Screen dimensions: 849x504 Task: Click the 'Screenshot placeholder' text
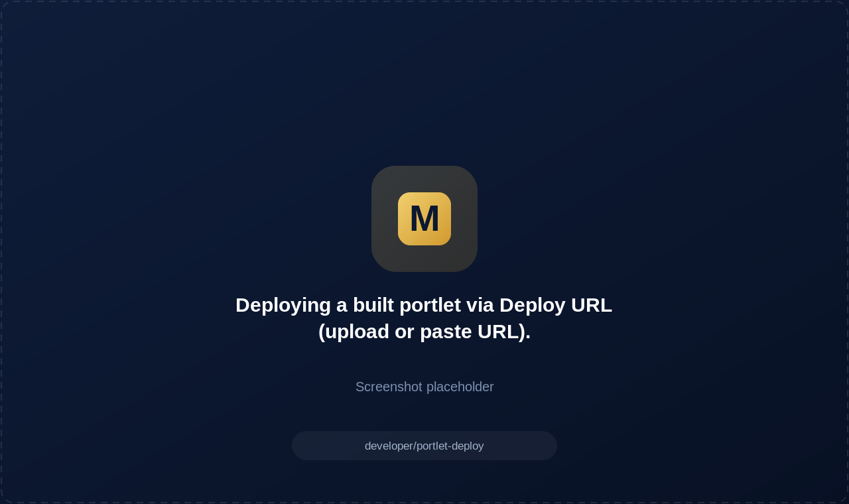[x=424, y=387]
